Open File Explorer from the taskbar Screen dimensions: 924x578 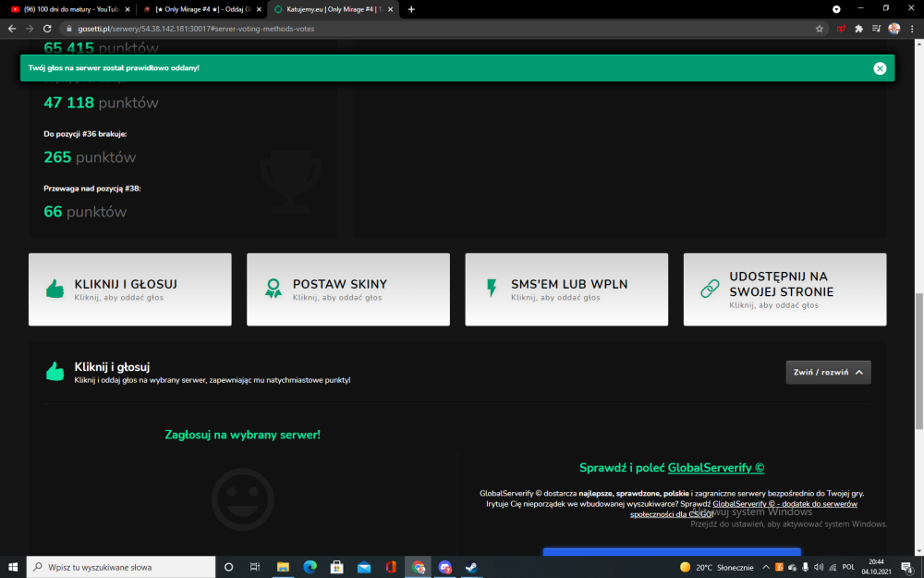283,567
